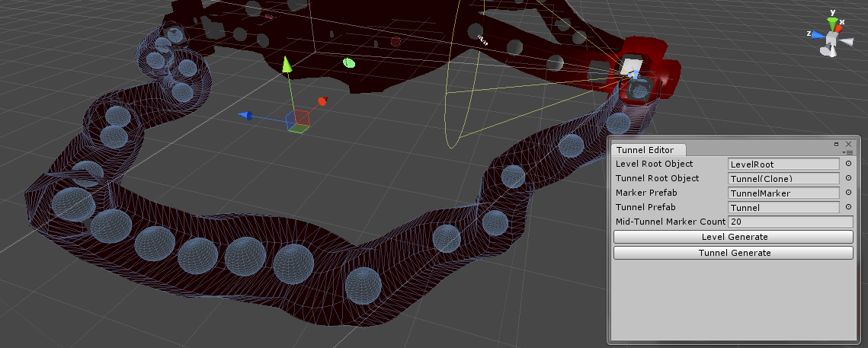Click the Level Root Object label
Screen dimensions: 868x348
click(x=654, y=164)
